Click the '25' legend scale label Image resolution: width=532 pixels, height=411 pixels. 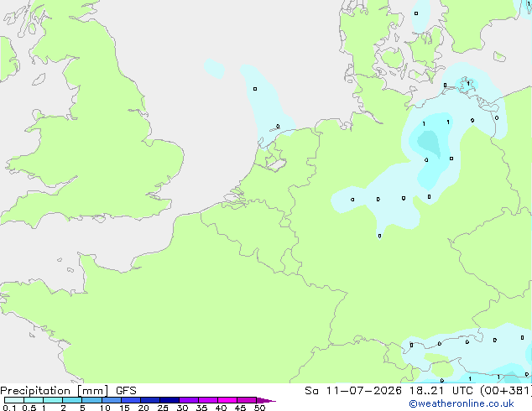coord(163,408)
